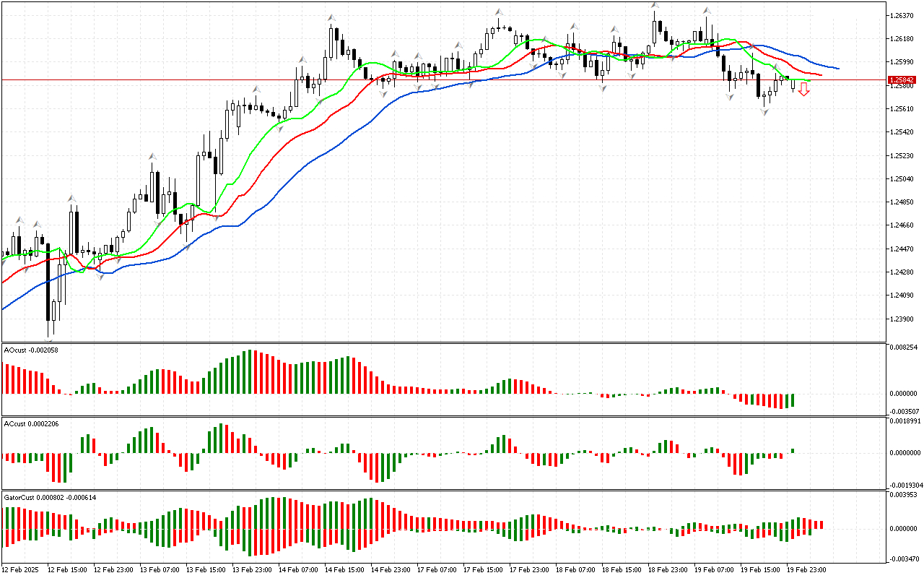Click the 1.25230 price axis label

(902, 155)
